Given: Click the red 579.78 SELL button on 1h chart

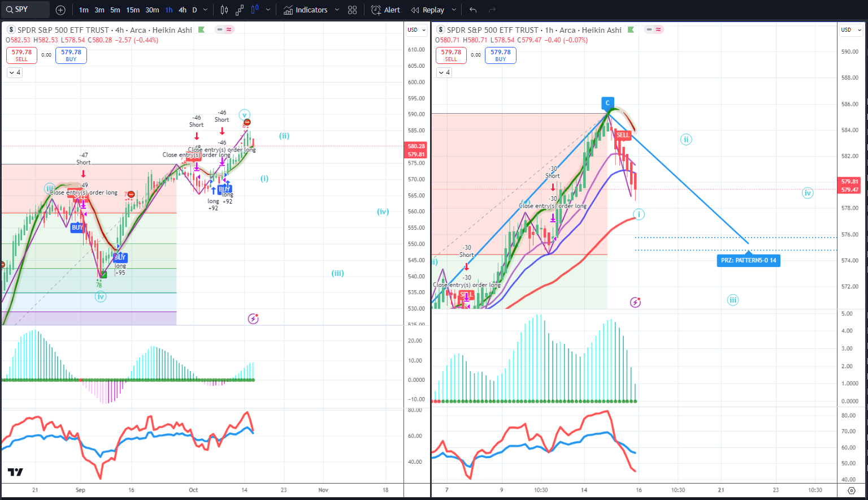Looking at the screenshot, I should click(x=451, y=55).
